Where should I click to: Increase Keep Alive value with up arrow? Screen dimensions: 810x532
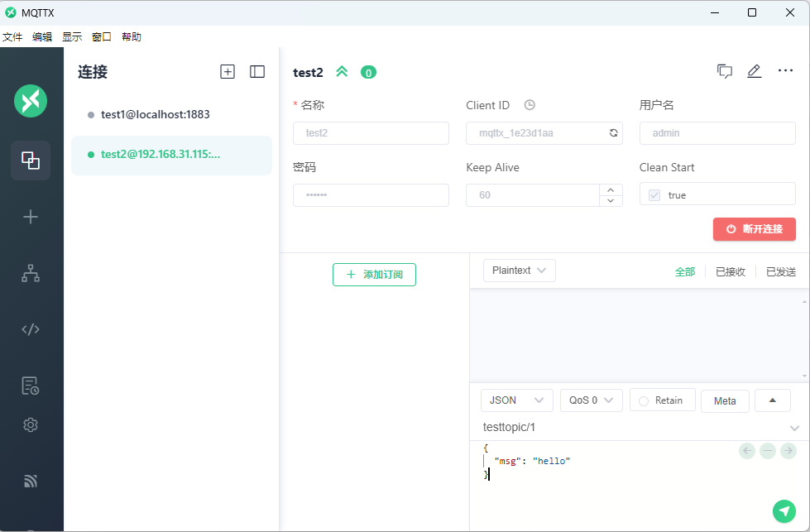[610, 189]
